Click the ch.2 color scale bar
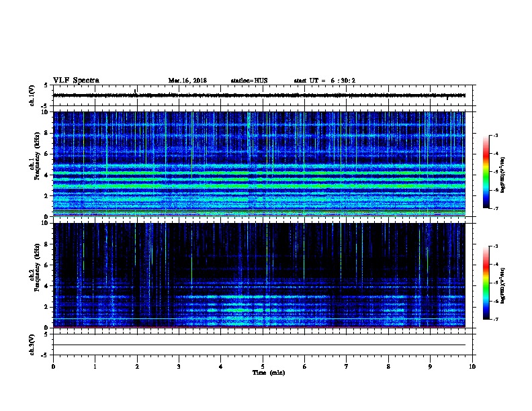Screen dimensions: 532x411 pyautogui.click(x=486, y=283)
